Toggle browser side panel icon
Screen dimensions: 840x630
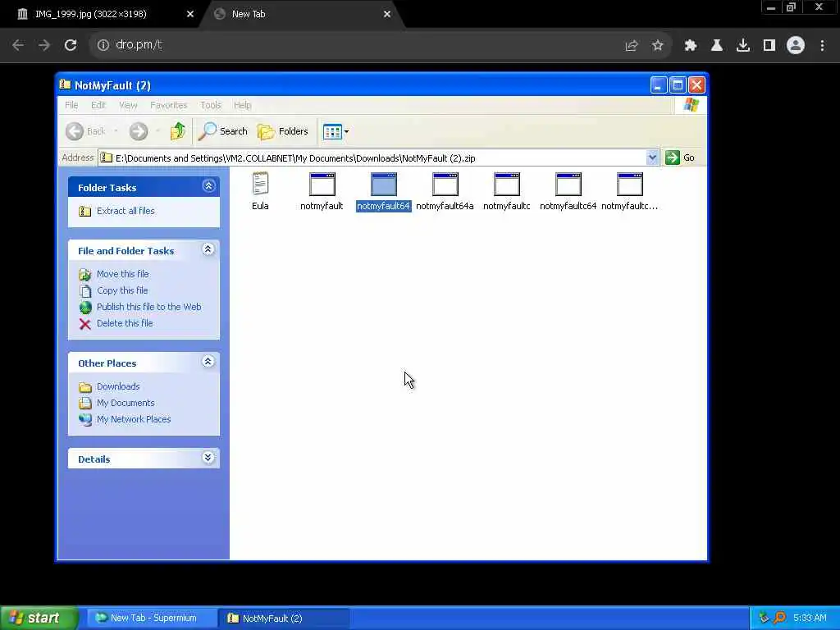(769, 46)
